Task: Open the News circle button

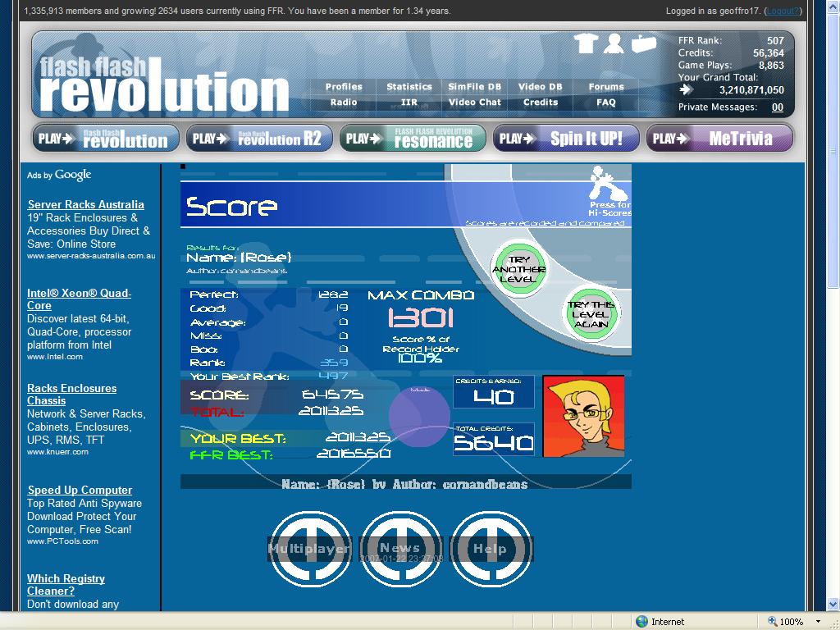Action: [x=400, y=549]
